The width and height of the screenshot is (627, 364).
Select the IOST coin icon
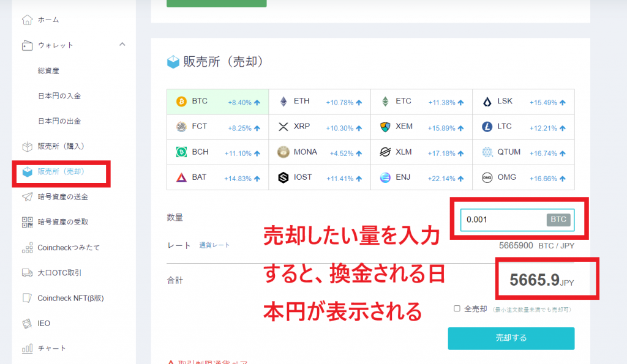coord(283,177)
